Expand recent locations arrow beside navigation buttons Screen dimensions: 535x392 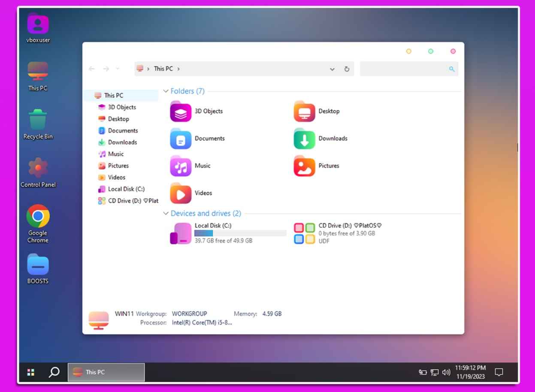[118, 69]
